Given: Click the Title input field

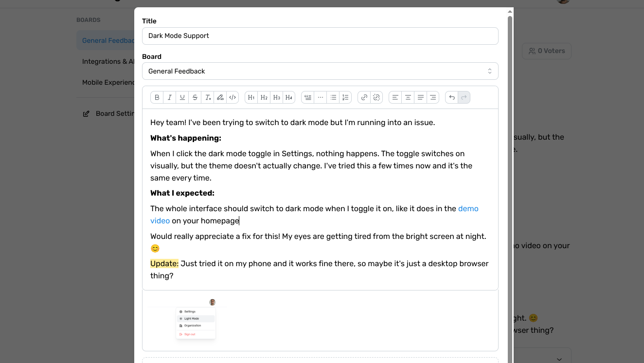Looking at the screenshot, I should pos(320,36).
